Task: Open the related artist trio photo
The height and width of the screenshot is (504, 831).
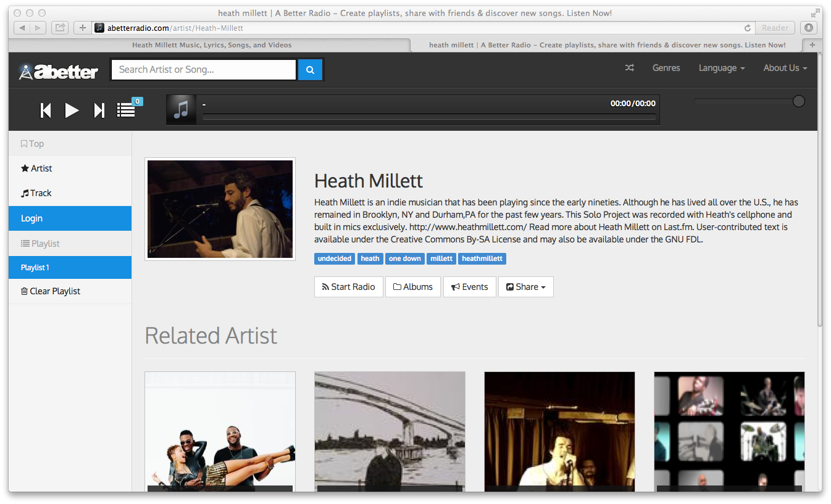Action: coord(220,432)
